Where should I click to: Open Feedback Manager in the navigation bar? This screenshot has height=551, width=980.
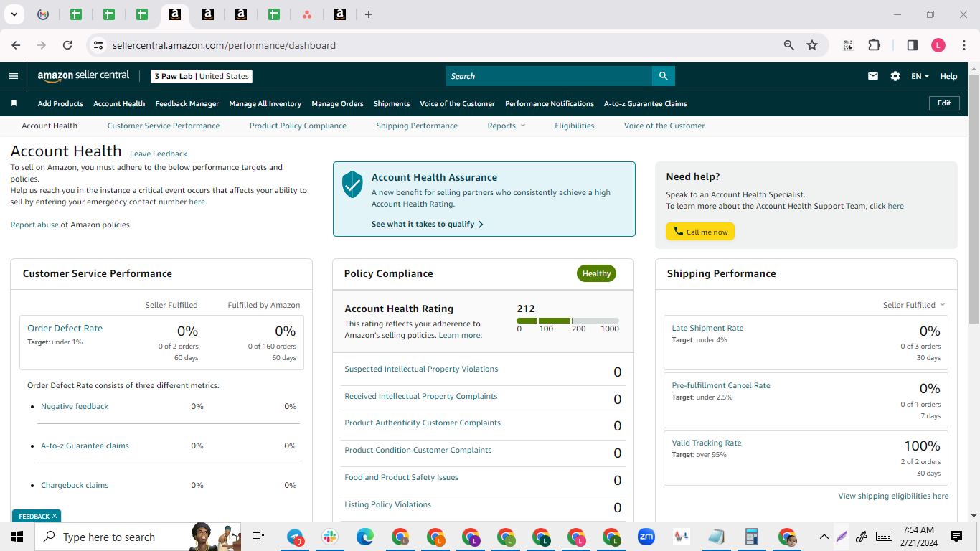click(187, 103)
